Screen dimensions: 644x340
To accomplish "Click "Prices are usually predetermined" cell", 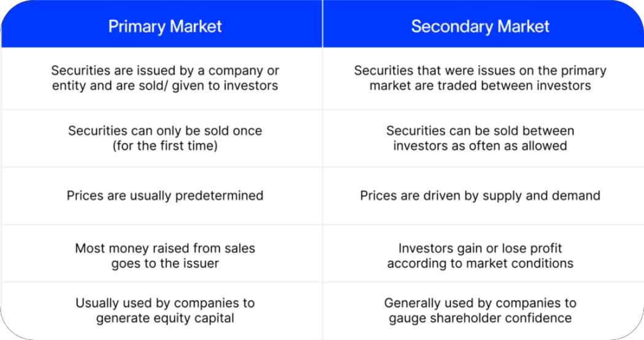I will tap(162, 196).
